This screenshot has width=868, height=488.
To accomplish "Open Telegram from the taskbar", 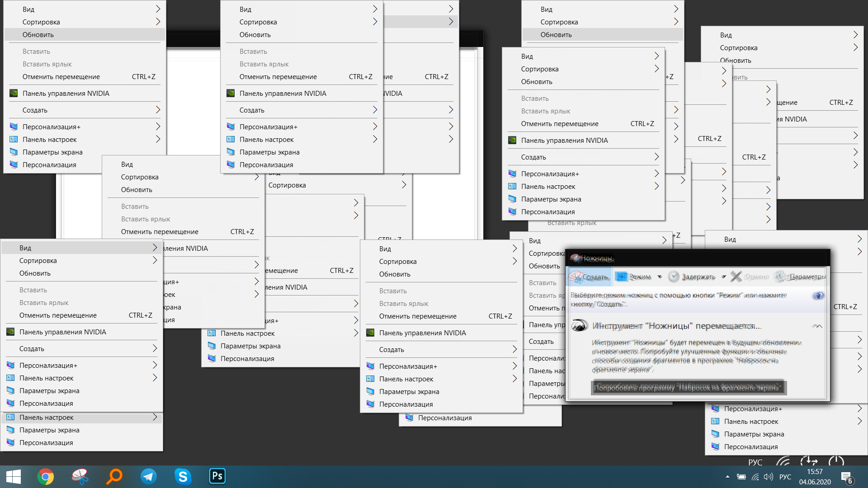I will point(149,477).
